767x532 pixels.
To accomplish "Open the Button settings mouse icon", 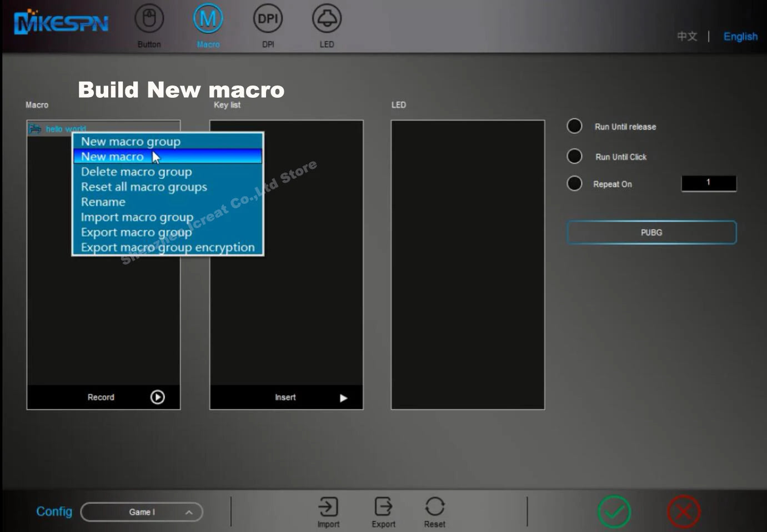I will [149, 19].
